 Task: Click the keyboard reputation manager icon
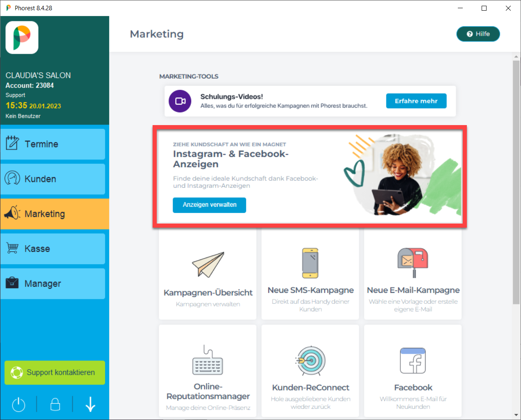pyautogui.click(x=208, y=360)
